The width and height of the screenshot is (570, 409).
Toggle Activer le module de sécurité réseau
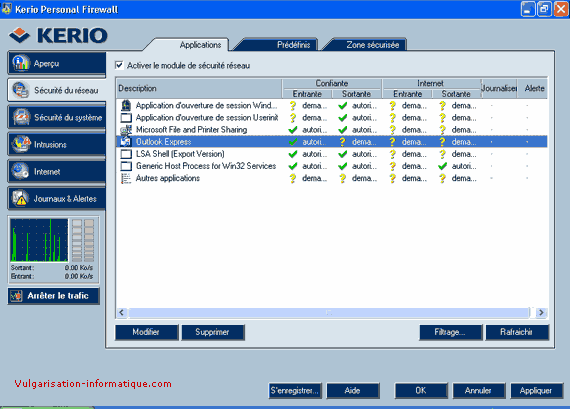coord(119,65)
